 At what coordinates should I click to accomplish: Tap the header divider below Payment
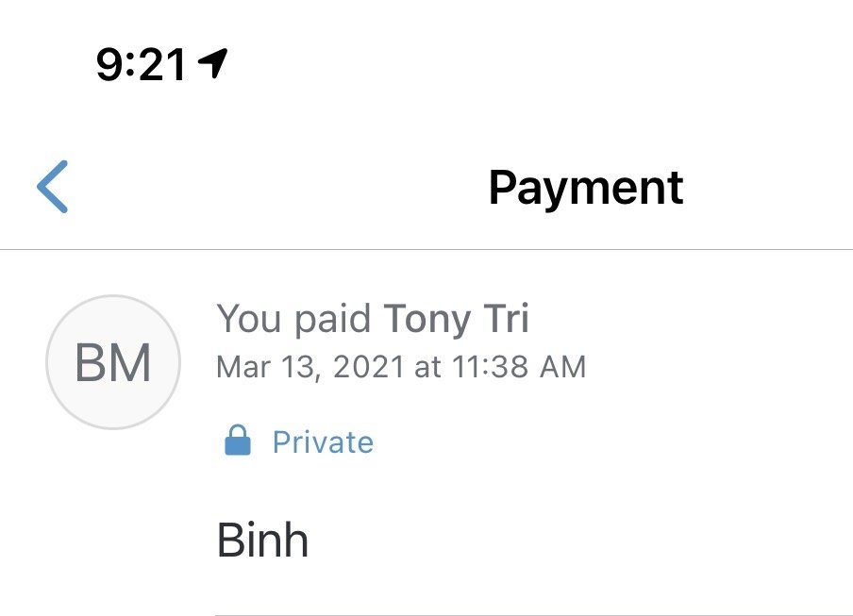click(426, 250)
